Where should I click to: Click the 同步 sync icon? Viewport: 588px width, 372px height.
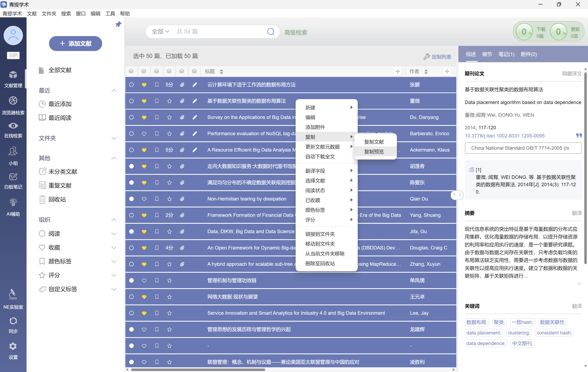[x=13, y=321]
